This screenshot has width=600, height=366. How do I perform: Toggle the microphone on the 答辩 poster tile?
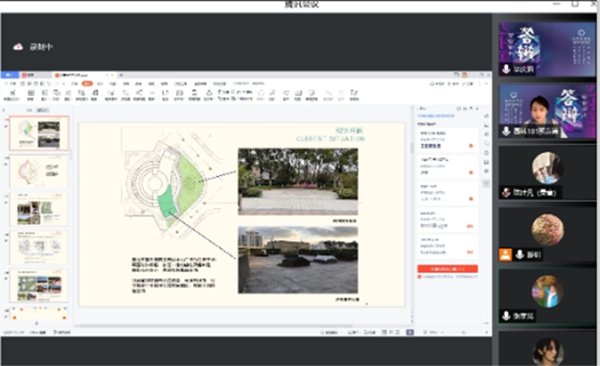[x=506, y=69]
